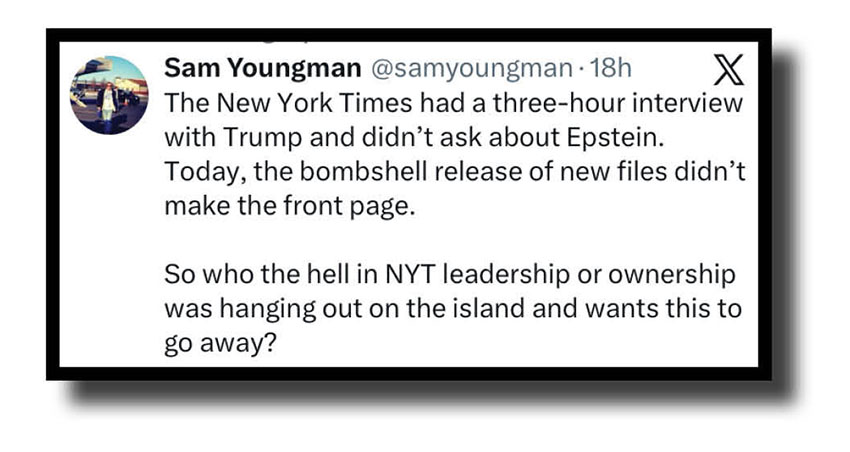Click the X logo icon
This screenshot has width=850, height=452.
tap(731, 71)
